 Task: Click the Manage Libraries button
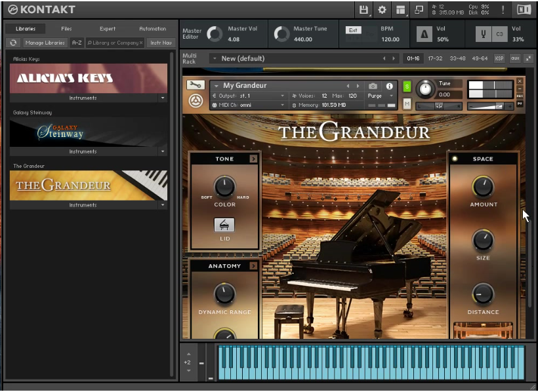click(x=45, y=43)
